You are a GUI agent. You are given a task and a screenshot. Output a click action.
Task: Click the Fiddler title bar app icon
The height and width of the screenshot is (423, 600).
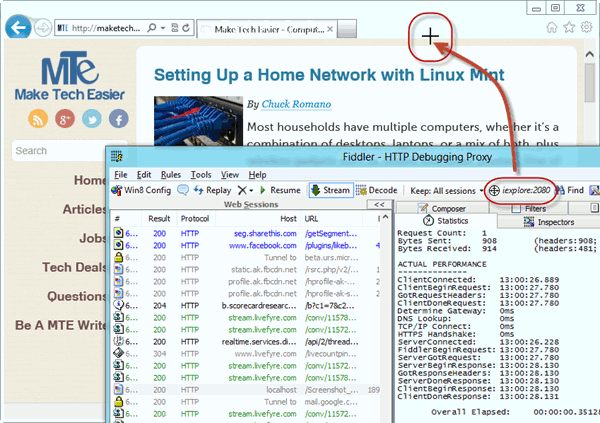(117, 156)
